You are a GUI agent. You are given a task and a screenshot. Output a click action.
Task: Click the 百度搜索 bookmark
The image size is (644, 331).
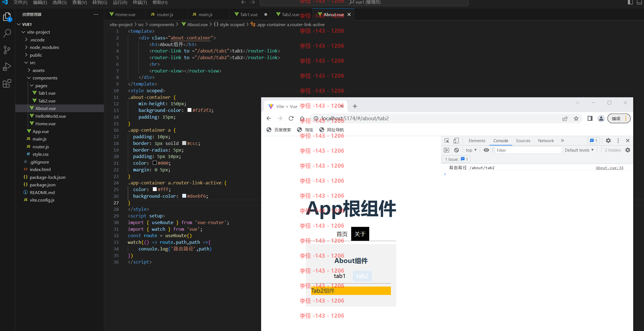tap(279, 130)
